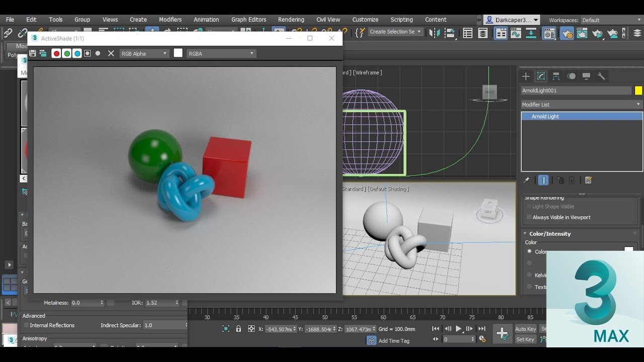Image resolution: width=644 pixels, height=362 pixels.
Task: Switch to the Display command panel tab
Action: pyautogui.click(x=586, y=76)
